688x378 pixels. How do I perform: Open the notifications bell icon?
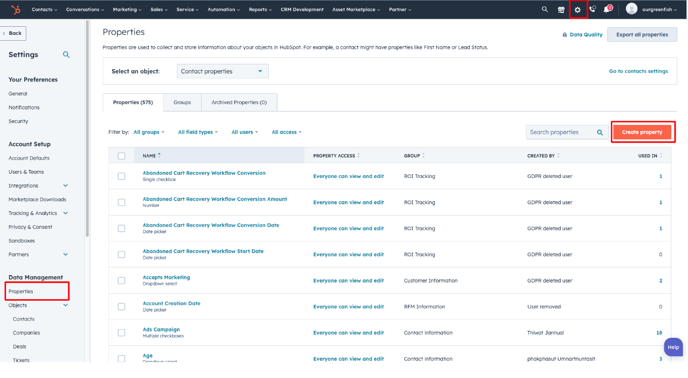[607, 9]
